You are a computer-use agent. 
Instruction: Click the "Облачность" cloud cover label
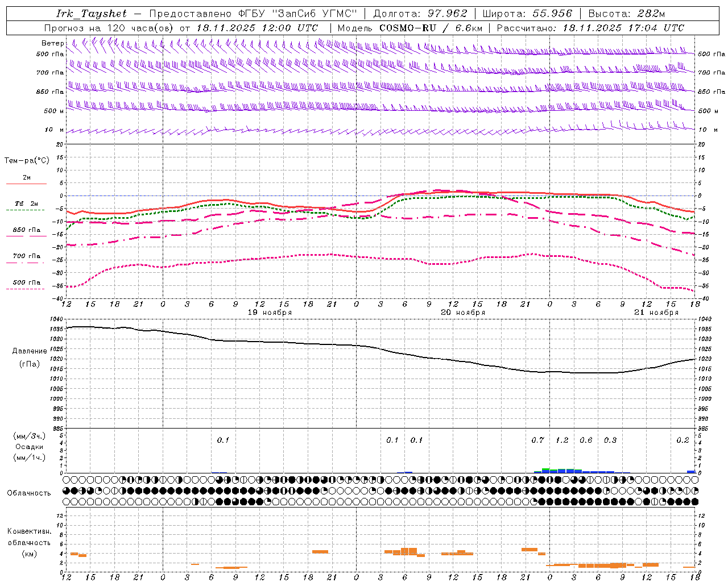coord(29,493)
